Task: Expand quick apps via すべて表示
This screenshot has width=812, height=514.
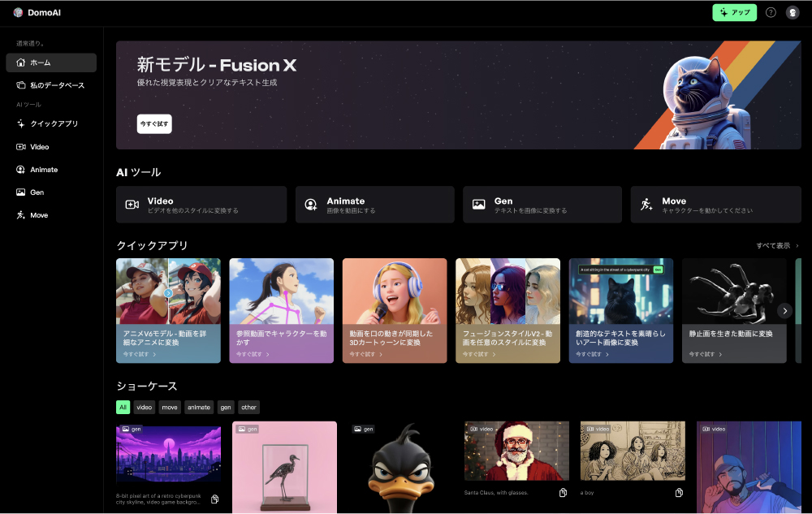Action: tap(777, 246)
